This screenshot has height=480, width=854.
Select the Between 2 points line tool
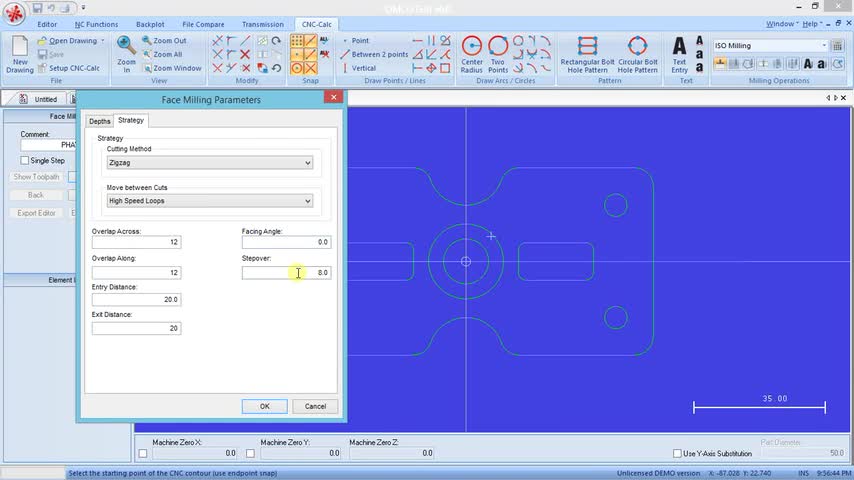click(x=374, y=54)
